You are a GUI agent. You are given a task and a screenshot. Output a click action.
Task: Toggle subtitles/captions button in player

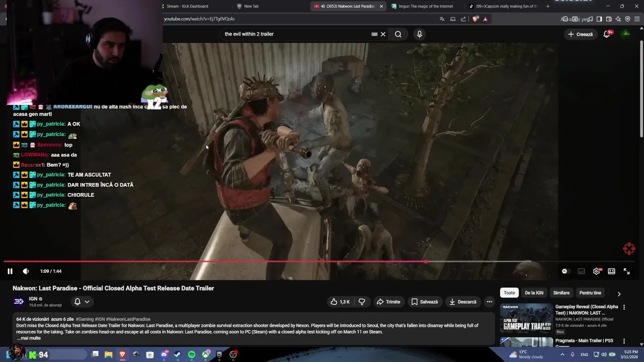point(581,271)
